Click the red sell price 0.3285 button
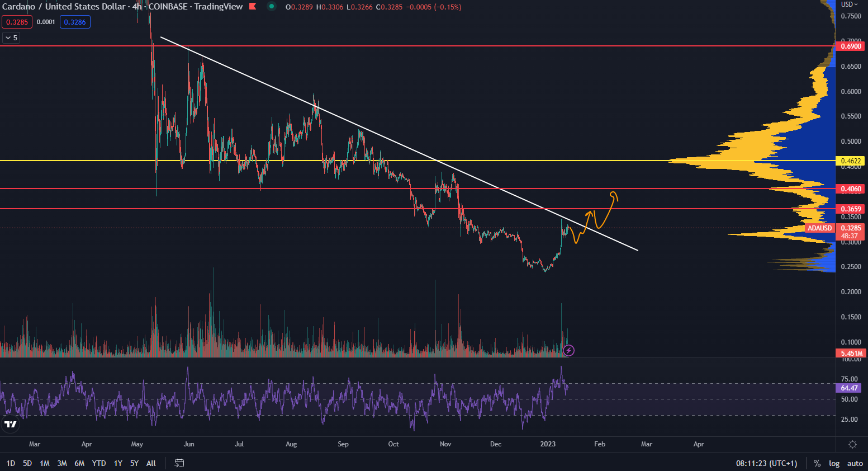The height and width of the screenshot is (471, 868). (x=17, y=22)
